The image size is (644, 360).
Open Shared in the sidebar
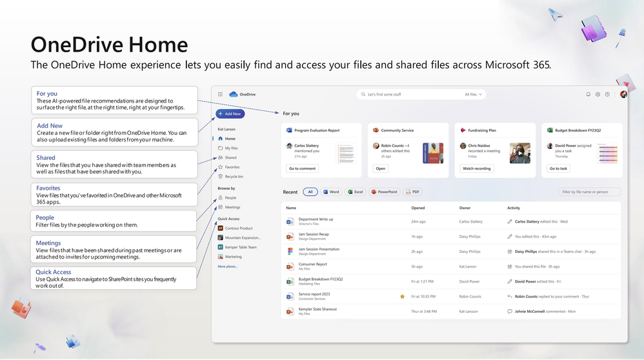[227, 157]
